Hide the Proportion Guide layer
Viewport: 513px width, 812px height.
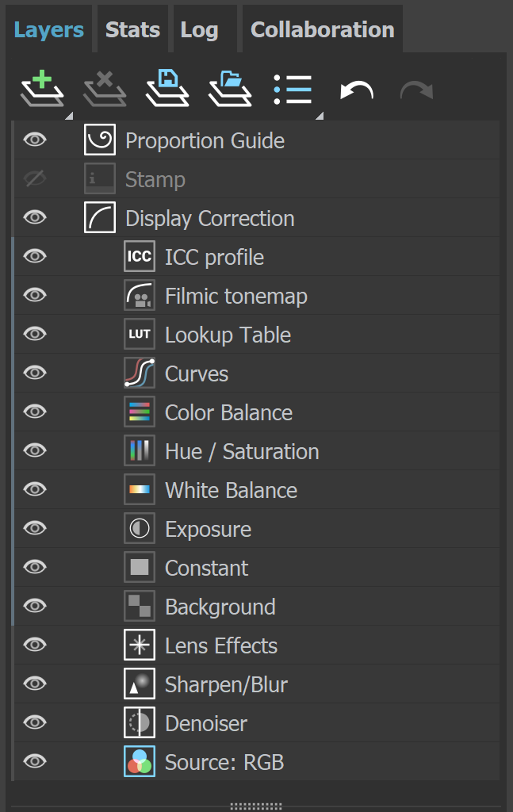33,140
